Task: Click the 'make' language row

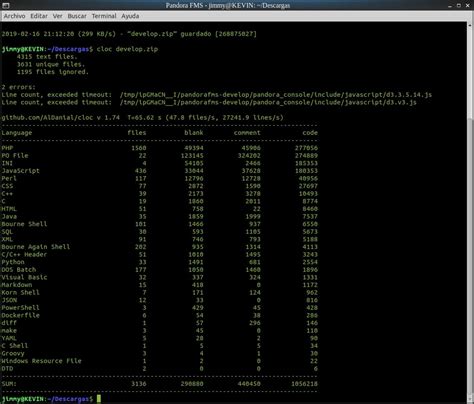Action: pyautogui.click(x=159, y=331)
